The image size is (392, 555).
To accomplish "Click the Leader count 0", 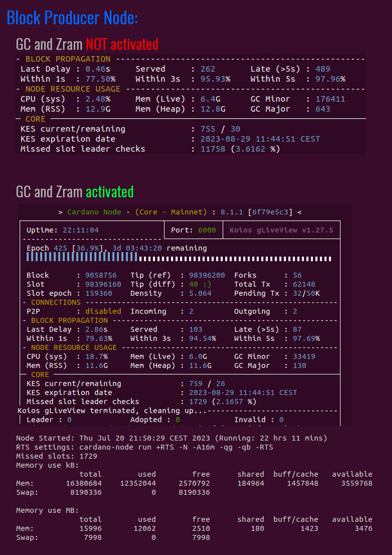I will [69, 420].
